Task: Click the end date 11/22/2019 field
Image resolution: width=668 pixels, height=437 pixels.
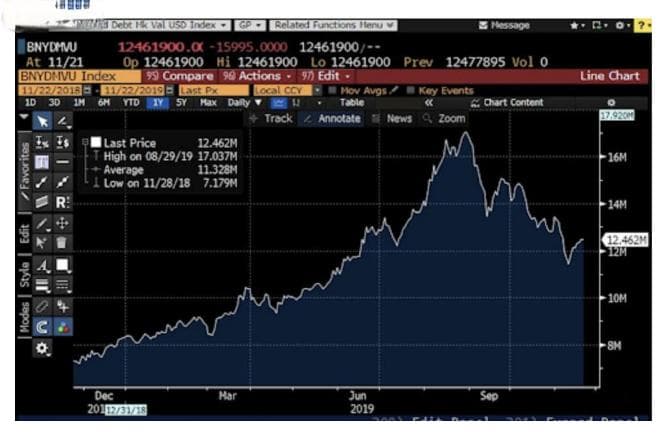Action: (133, 90)
